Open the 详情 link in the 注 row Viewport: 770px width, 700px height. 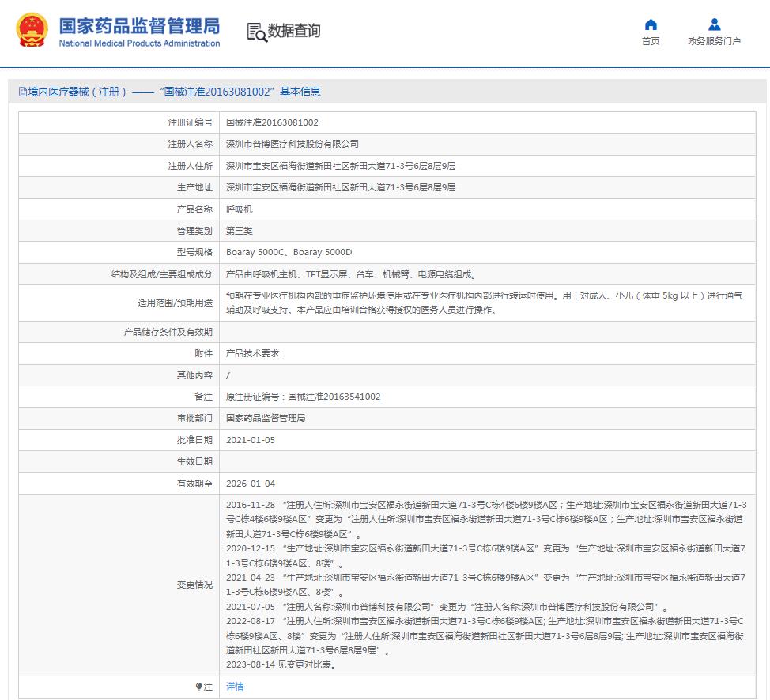coord(234,687)
